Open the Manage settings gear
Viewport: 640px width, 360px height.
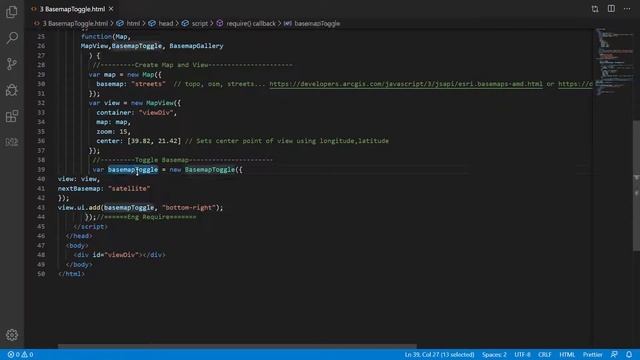pyautogui.click(x=12, y=335)
